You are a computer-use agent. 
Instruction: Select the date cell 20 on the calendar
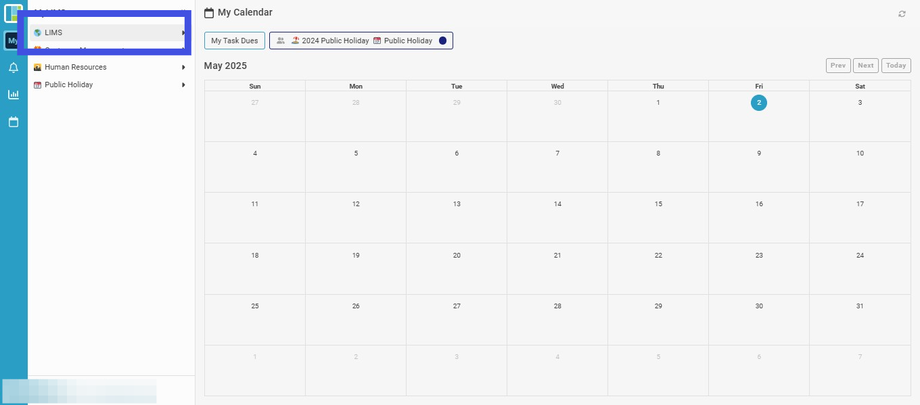(x=456, y=269)
